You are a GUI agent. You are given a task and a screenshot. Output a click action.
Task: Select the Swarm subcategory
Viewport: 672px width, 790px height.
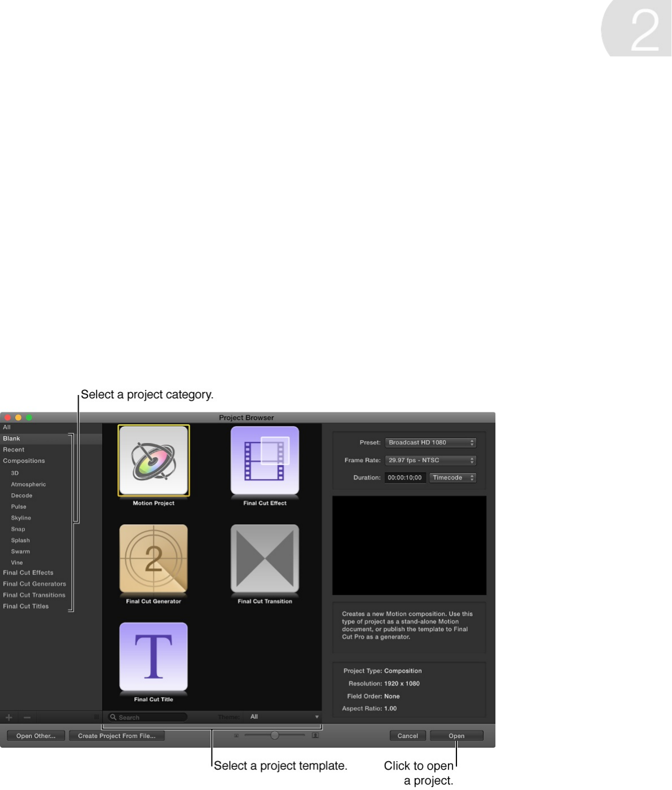[x=20, y=552]
